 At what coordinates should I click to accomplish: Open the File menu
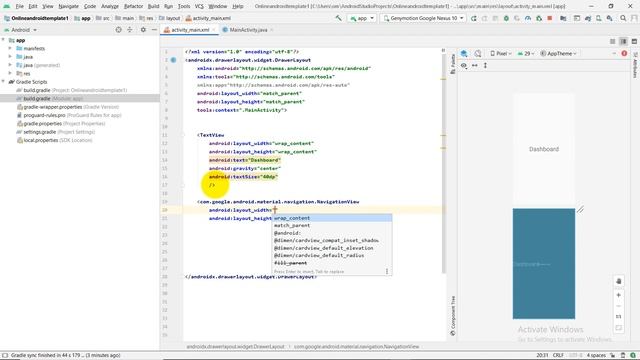click(20, 6)
